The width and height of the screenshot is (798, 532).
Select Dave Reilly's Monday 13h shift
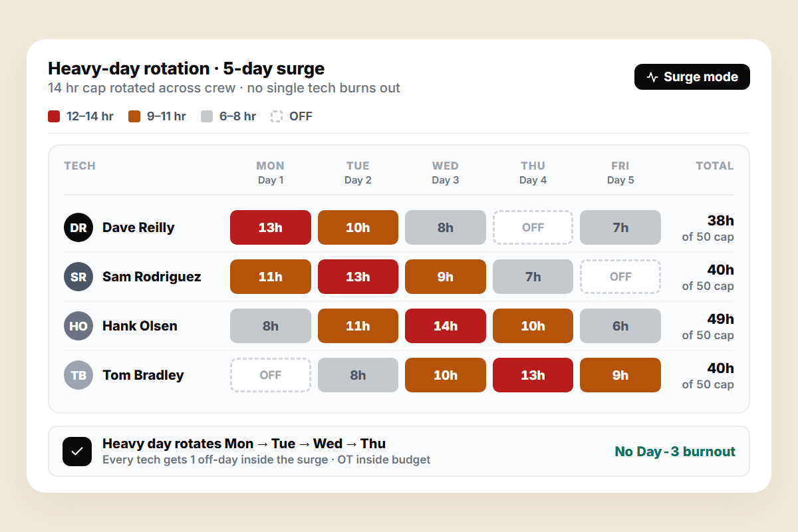tap(271, 227)
